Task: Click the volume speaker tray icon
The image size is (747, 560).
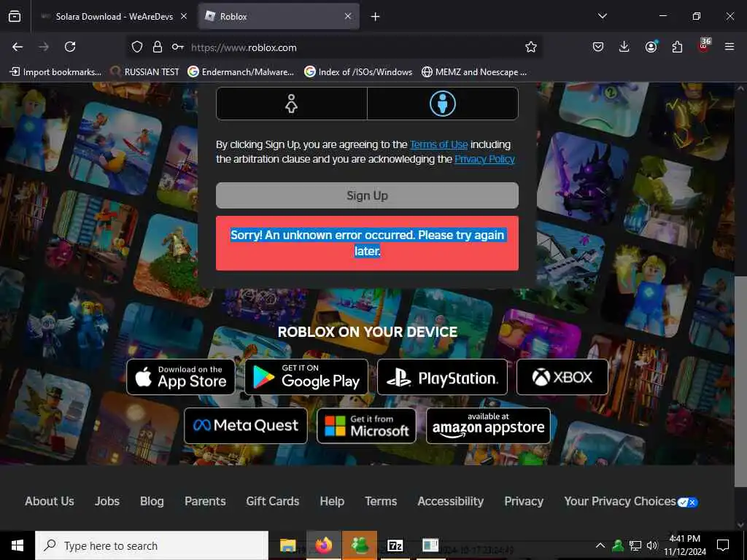Action: click(x=652, y=545)
